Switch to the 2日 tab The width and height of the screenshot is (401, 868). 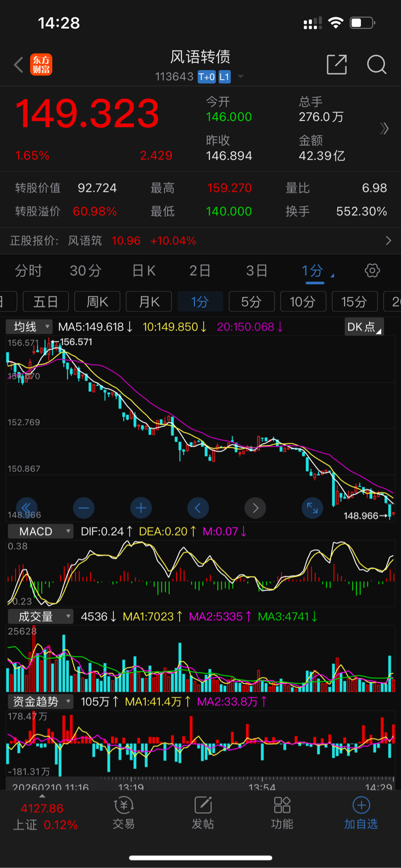(x=200, y=271)
